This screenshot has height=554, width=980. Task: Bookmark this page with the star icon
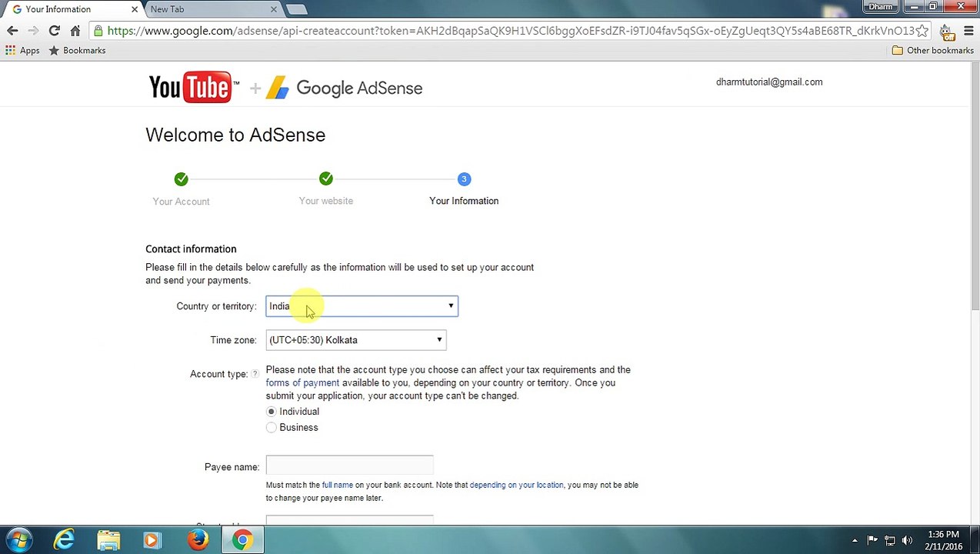[922, 31]
